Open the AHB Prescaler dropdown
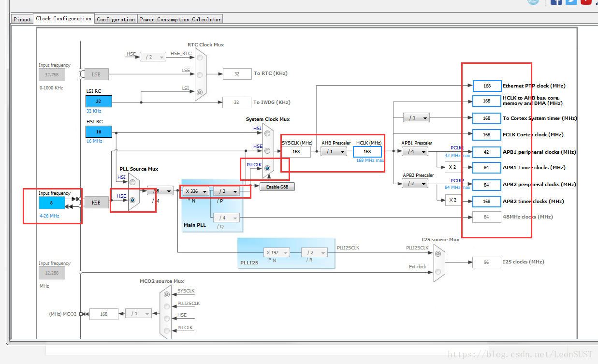Screen dimensions: 598x364 click(334, 151)
